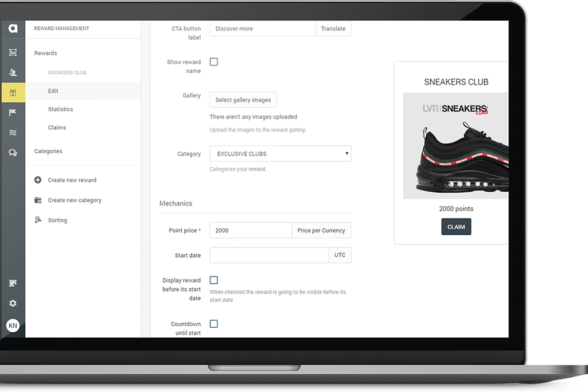588x392 pixels.
Task: Click the sort icon beside Sorting
Action: click(x=38, y=220)
